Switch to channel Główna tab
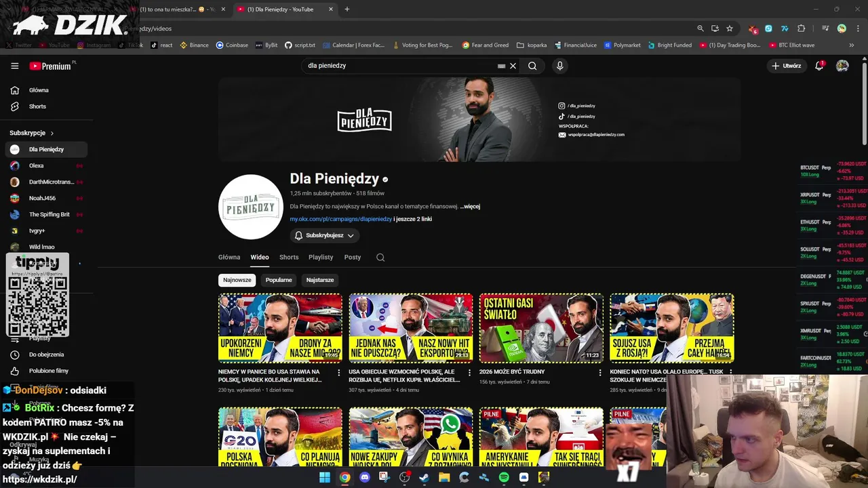The image size is (868, 488). pos(229,258)
